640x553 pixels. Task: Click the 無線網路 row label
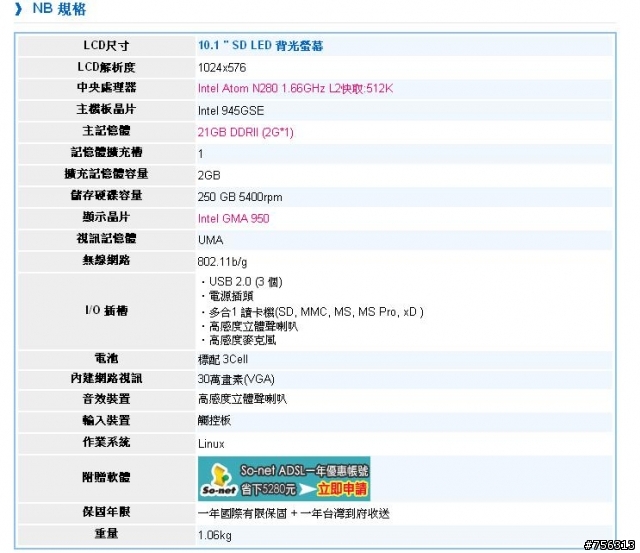click(x=107, y=260)
